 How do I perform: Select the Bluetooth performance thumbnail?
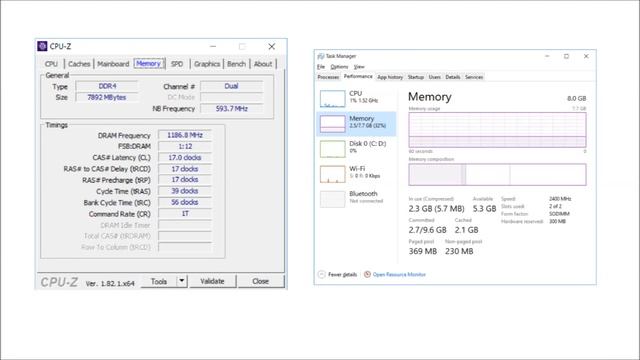click(333, 199)
